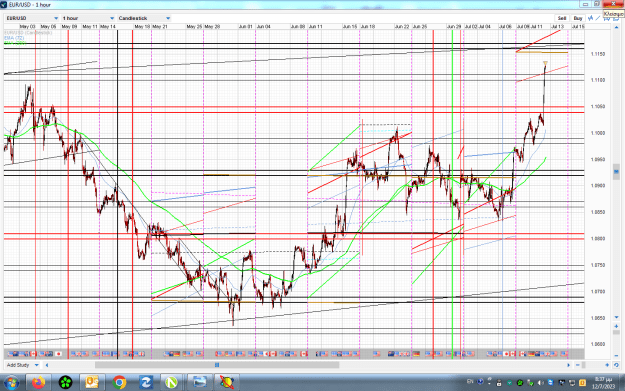The height and width of the screenshot is (391, 625).
Task: Open Outlook from the taskbar
Action: point(92,383)
